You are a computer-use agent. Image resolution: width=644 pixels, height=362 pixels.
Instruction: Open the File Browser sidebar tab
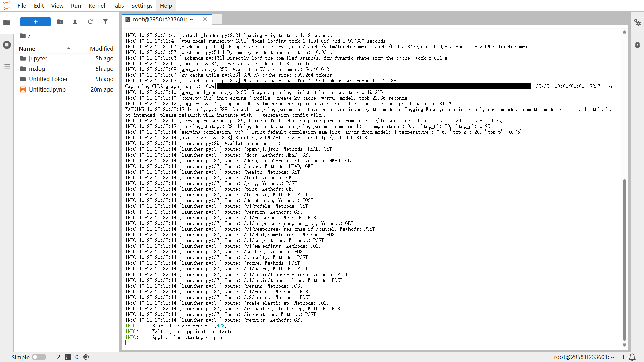click(x=7, y=22)
